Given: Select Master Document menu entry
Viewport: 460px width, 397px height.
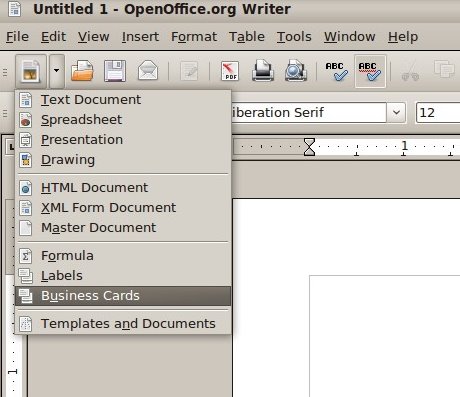Looking at the screenshot, I should click(123, 228).
